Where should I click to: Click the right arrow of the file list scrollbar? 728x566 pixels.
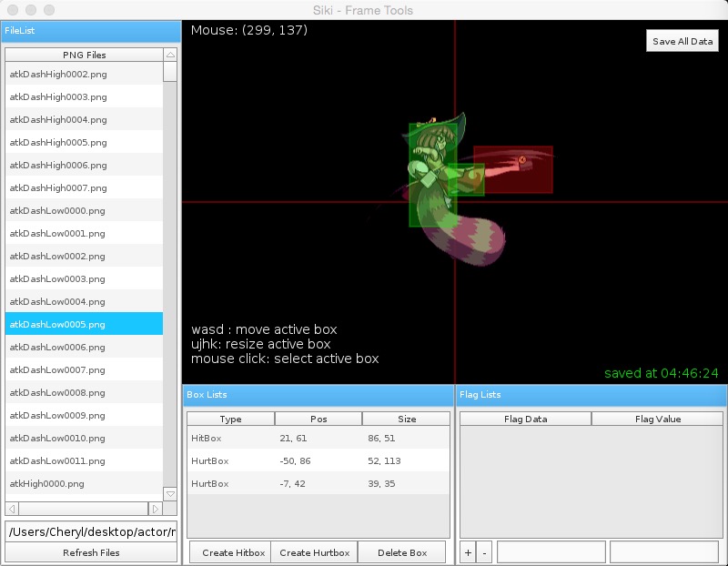click(154, 510)
